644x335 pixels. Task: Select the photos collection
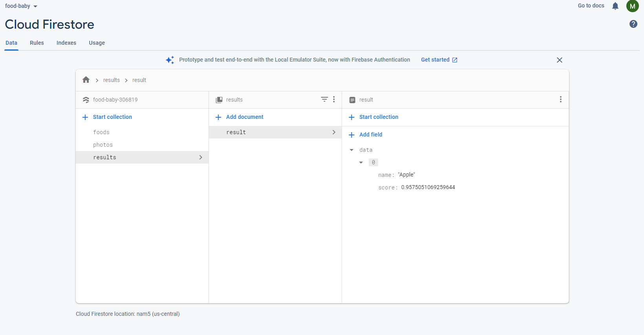[103, 145]
